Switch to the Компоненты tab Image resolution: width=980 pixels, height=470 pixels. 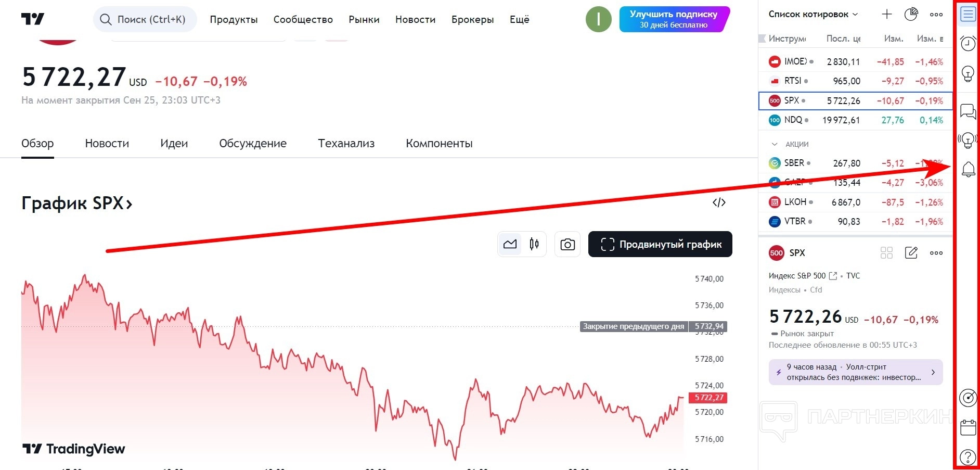tap(439, 144)
